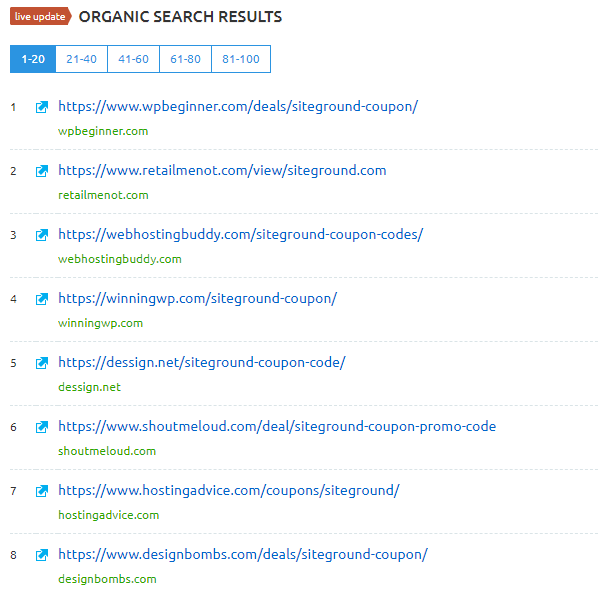Image resolution: width=599 pixels, height=596 pixels.
Task: Switch to the 61-80 results tab
Action: 185,59
